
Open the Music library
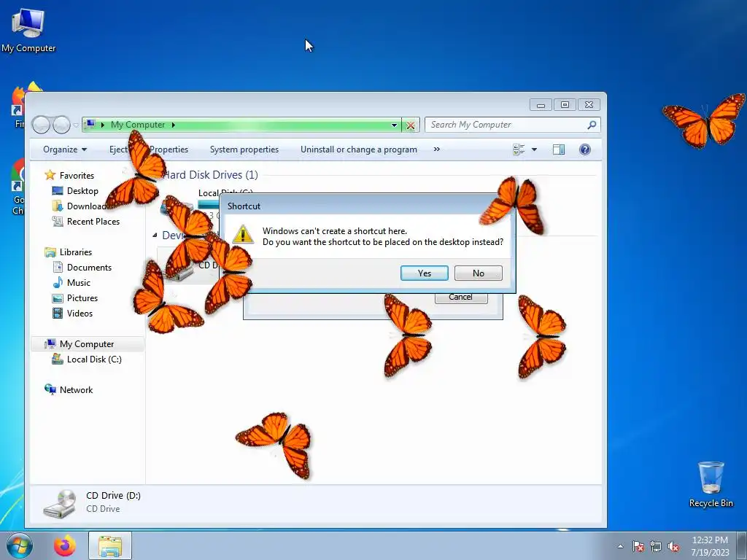(79, 283)
